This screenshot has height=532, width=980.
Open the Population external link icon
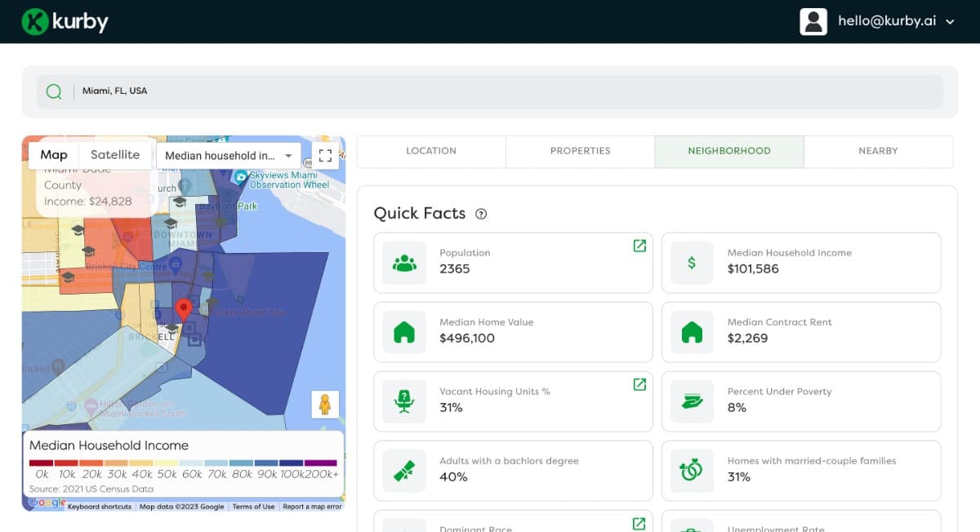[639, 246]
